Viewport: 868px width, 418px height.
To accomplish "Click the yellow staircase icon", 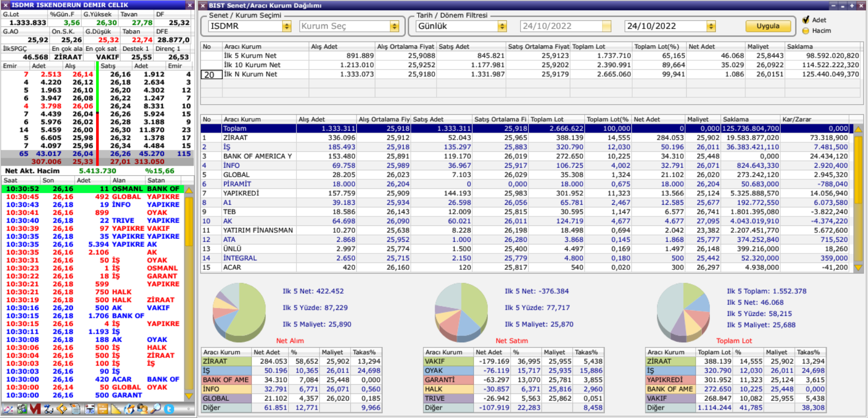I will [116, 409].
